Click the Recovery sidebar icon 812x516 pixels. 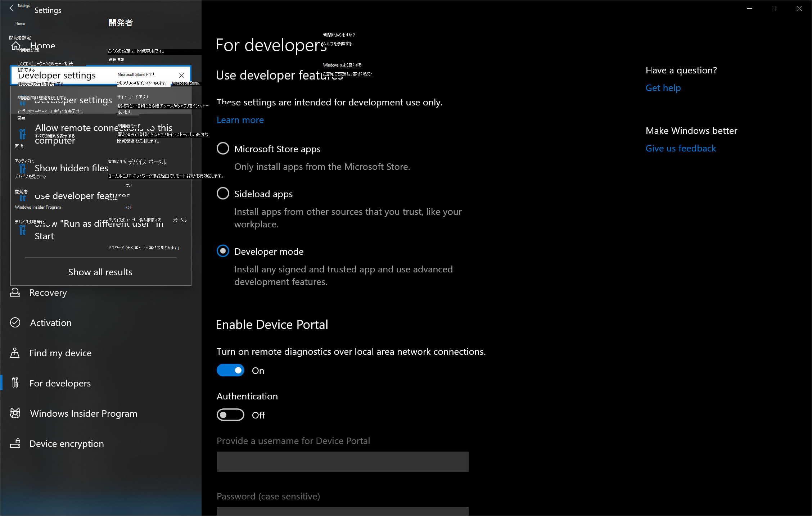15,293
